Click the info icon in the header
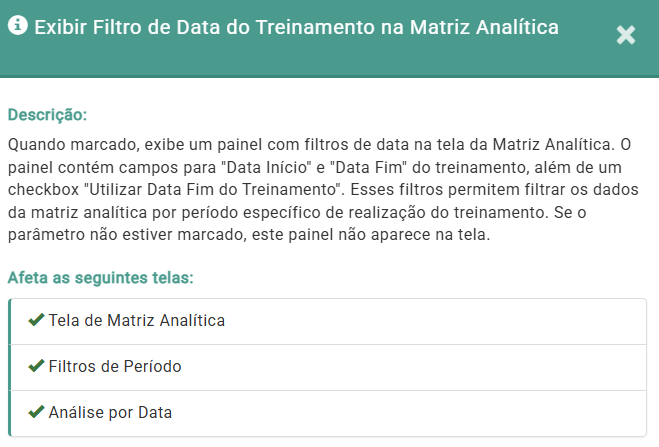The image size is (659, 447). pos(17,25)
